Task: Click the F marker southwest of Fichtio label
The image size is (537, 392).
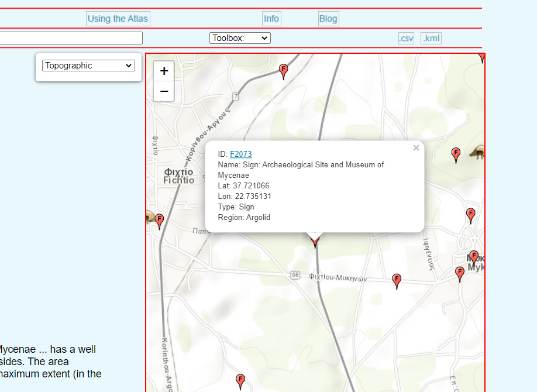Action: click(x=159, y=221)
